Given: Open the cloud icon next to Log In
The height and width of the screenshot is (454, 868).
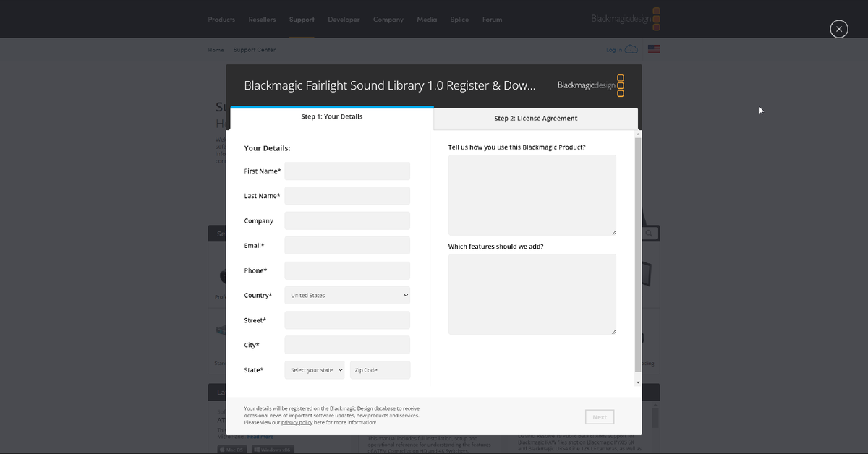Looking at the screenshot, I should tap(631, 49).
